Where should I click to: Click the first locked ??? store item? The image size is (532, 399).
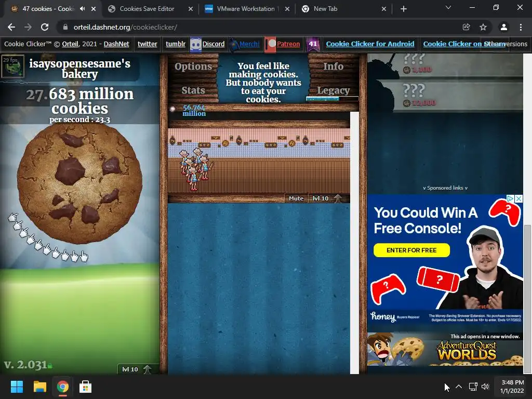(x=445, y=65)
